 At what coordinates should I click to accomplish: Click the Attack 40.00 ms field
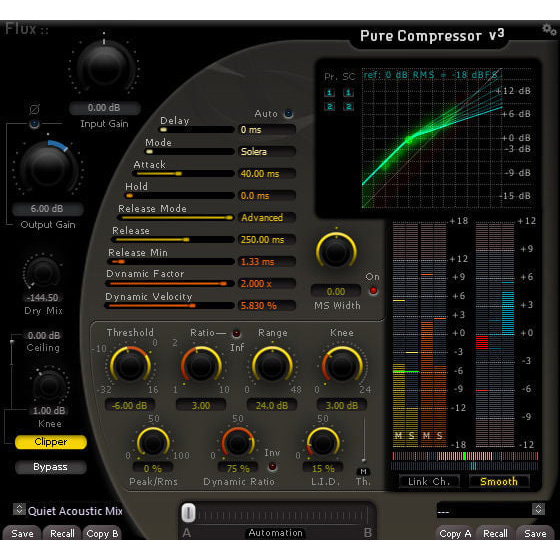266,174
